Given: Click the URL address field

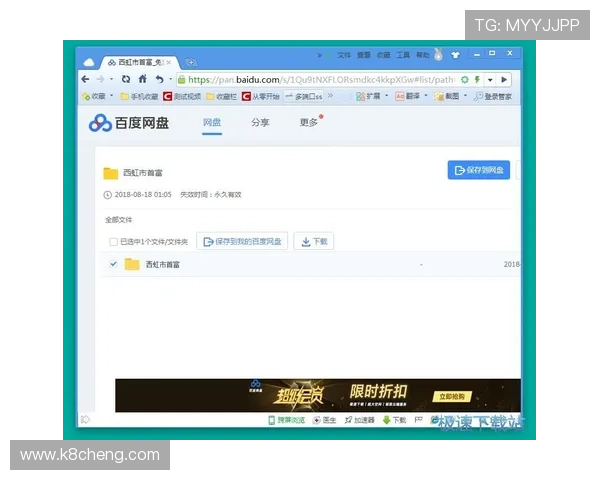Looking at the screenshot, I should (x=321, y=80).
